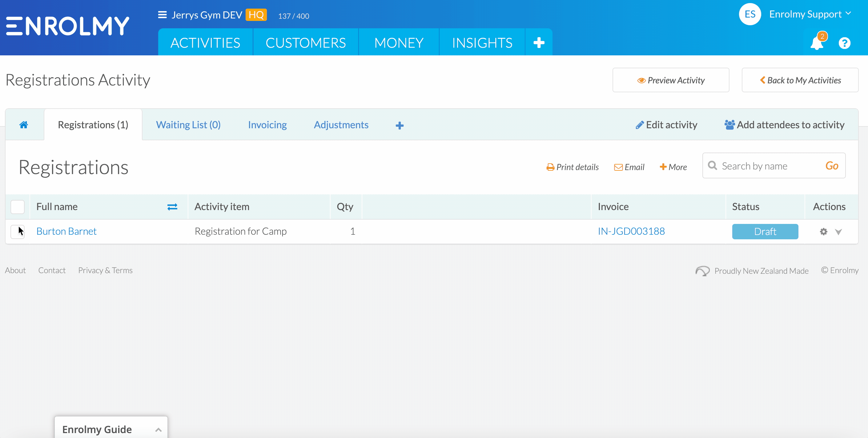Click Print details
This screenshot has width=868, height=438.
pos(573,167)
